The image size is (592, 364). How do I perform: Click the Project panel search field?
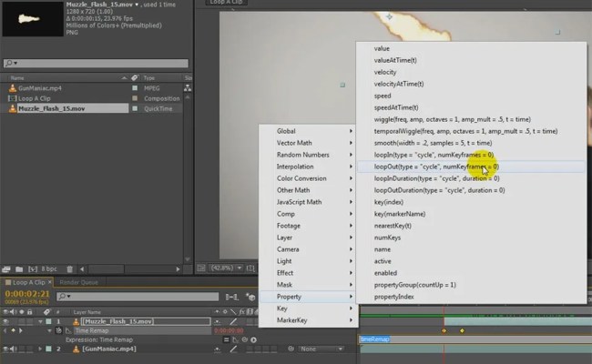pos(96,63)
